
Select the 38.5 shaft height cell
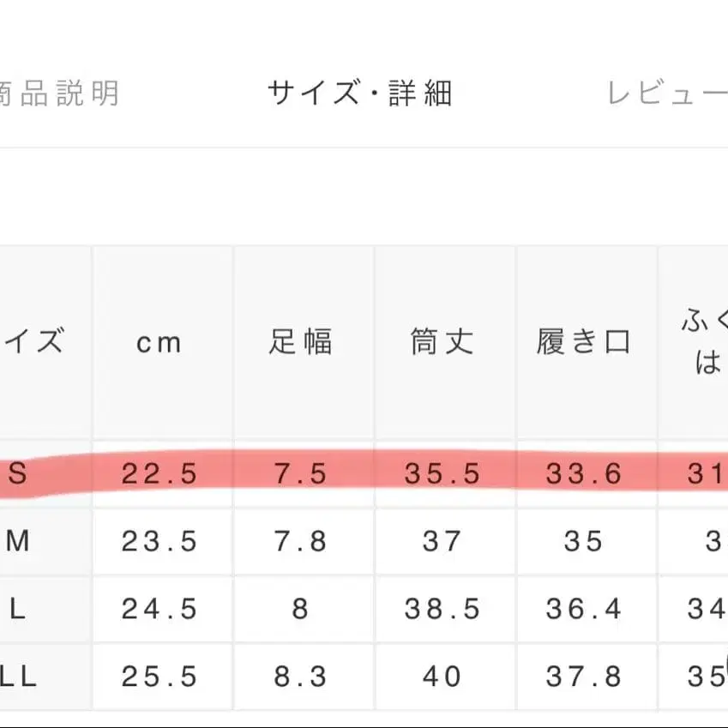tap(442, 609)
